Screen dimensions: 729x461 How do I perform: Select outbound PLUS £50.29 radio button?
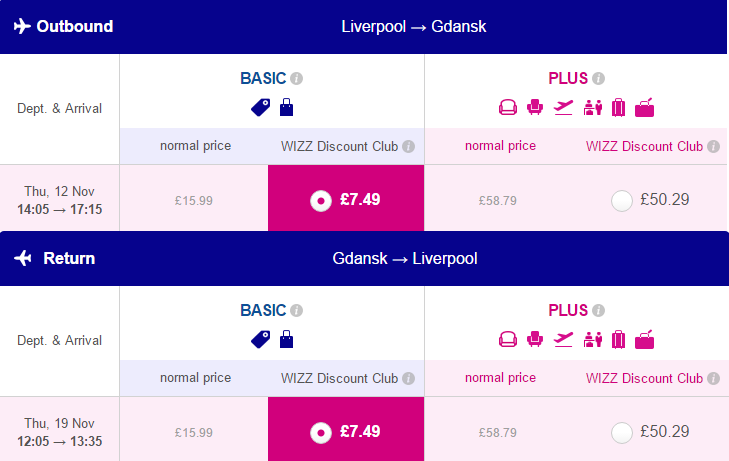(x=622, y=201)
